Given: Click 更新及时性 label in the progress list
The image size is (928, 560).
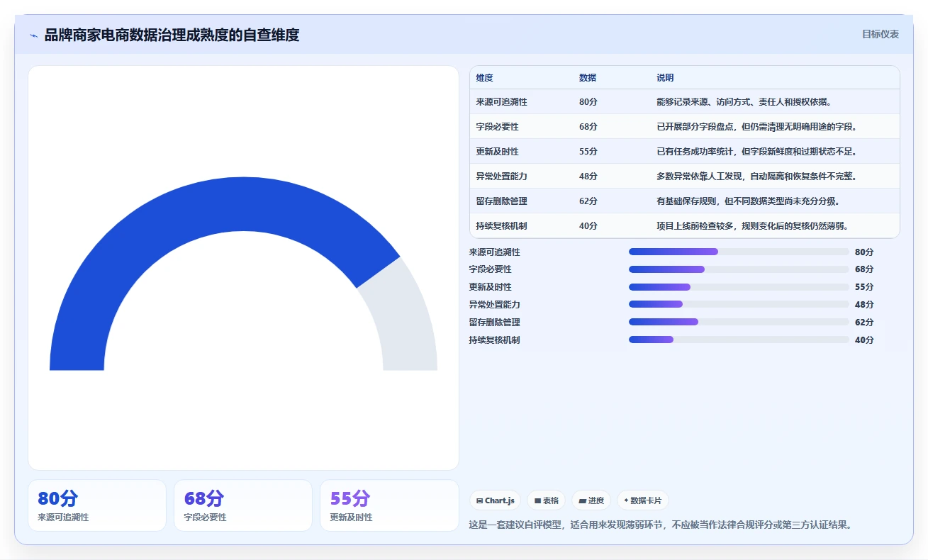Looking at the screenshot, I should [x=491, y=287].
